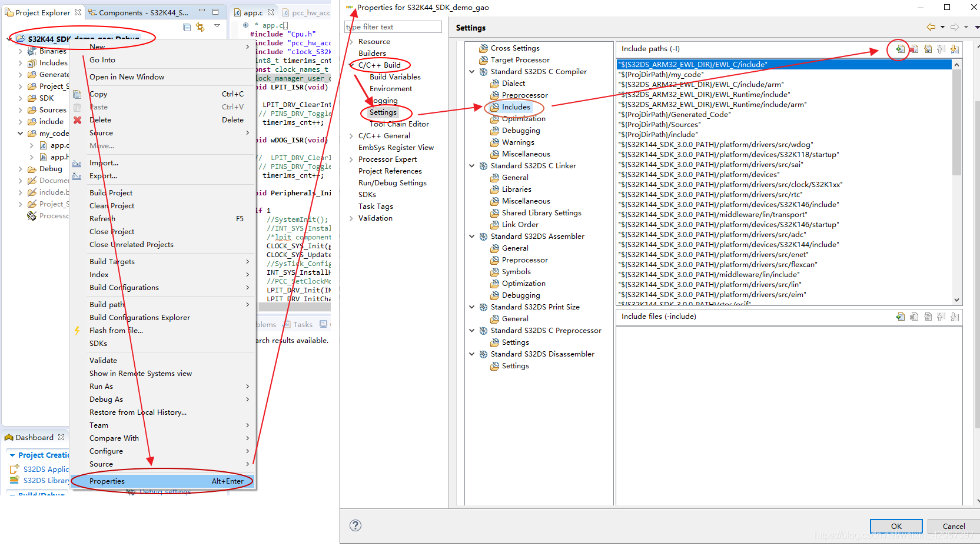This screenshot has height=546, width=980.
Task: Close the Project Explorer tab
Action: pyautogui.click(x=78, y=12)
